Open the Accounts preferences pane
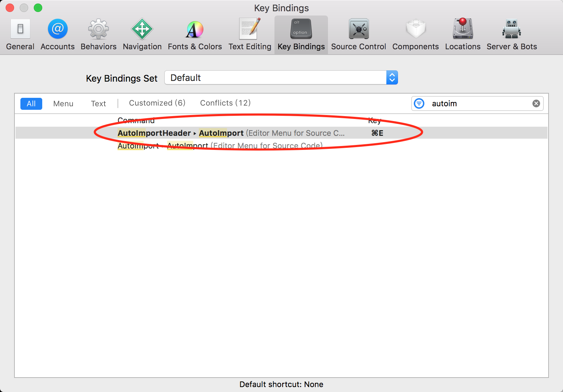This screenshot has height=392, width=563. tap(57, 34)
